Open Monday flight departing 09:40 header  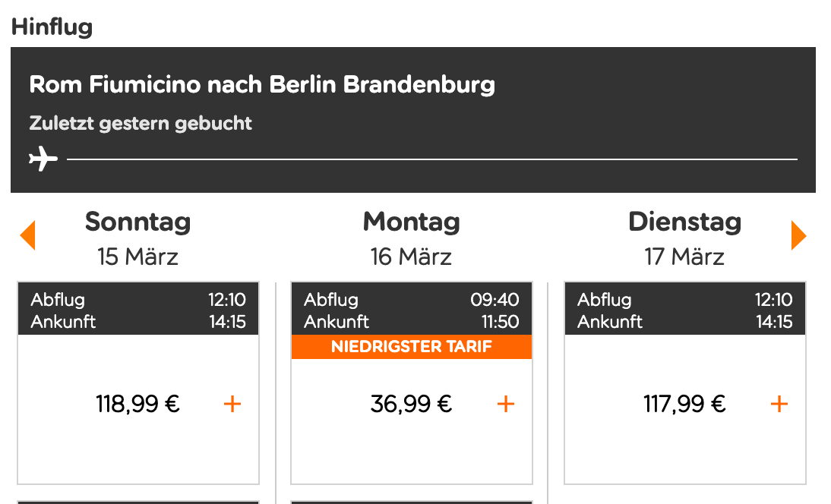tap(412, 310)
